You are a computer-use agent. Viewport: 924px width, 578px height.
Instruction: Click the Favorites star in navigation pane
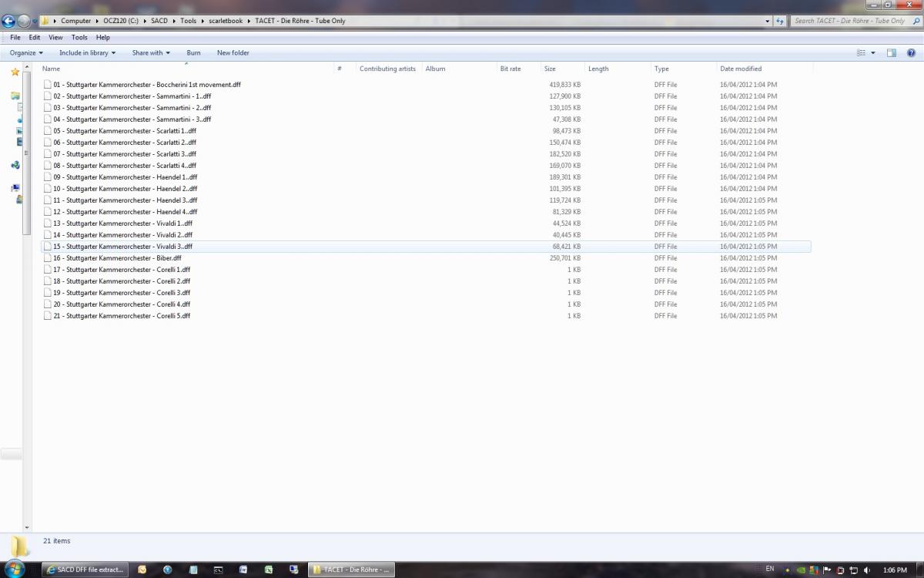tap(15, 72)
